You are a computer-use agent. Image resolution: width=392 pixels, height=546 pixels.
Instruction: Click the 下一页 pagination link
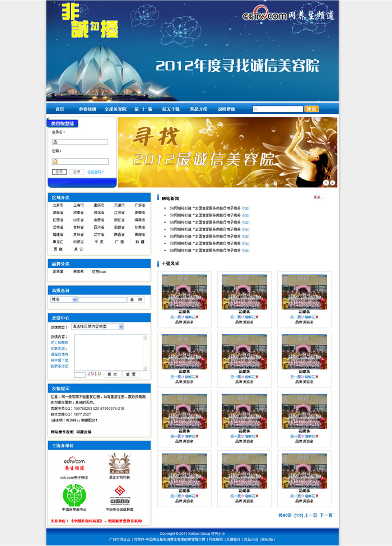pos(326,515)
